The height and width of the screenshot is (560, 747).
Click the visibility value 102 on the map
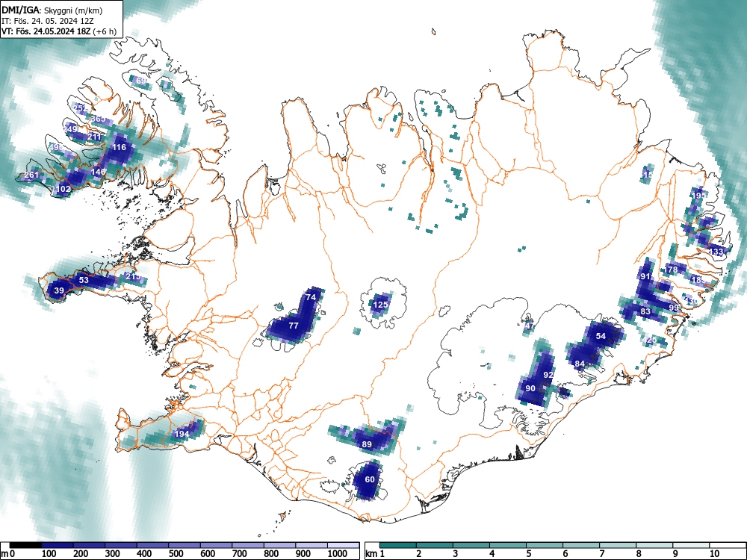[63, 189]
